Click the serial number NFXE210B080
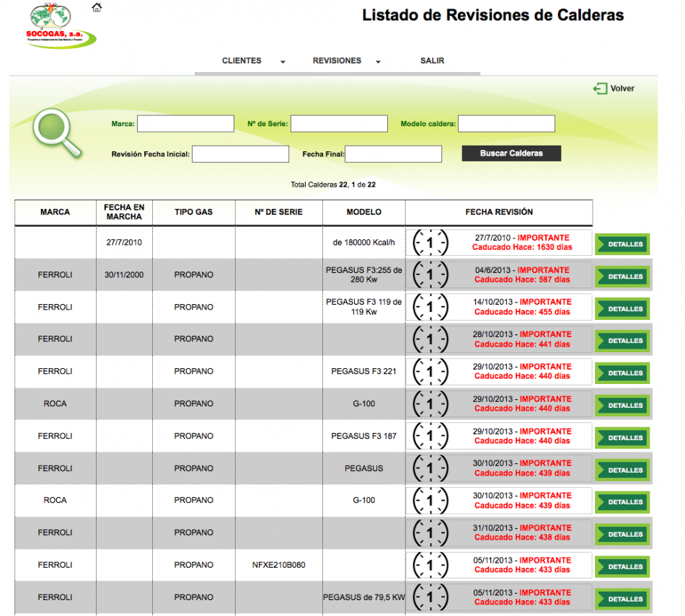Screen dimensions: 685x616 click(279, 565)
